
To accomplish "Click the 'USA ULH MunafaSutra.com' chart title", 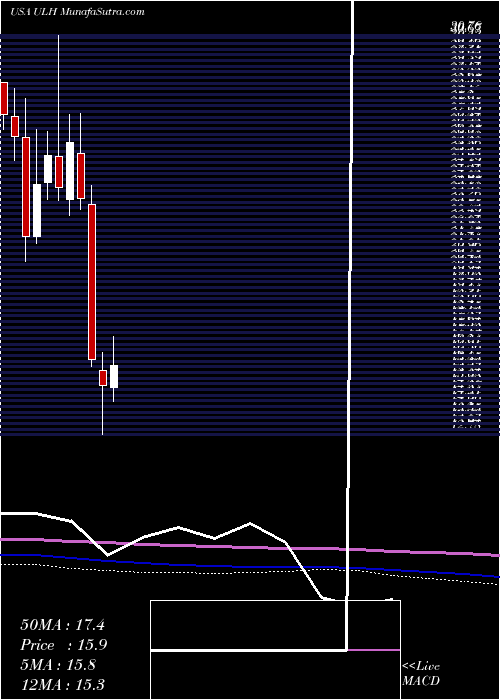I will point(77,12).
